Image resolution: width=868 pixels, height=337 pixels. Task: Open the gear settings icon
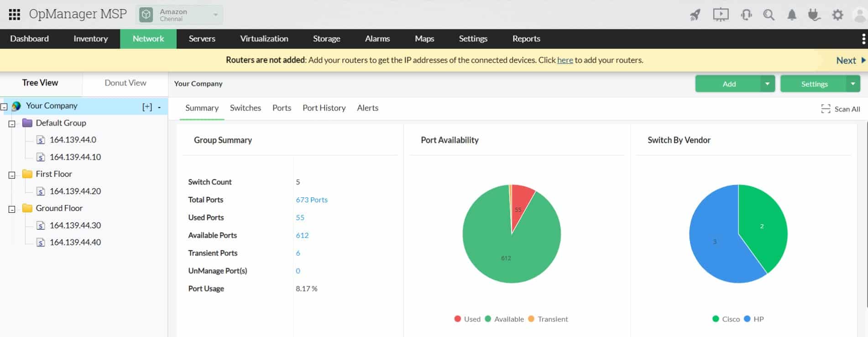point(837,15)
